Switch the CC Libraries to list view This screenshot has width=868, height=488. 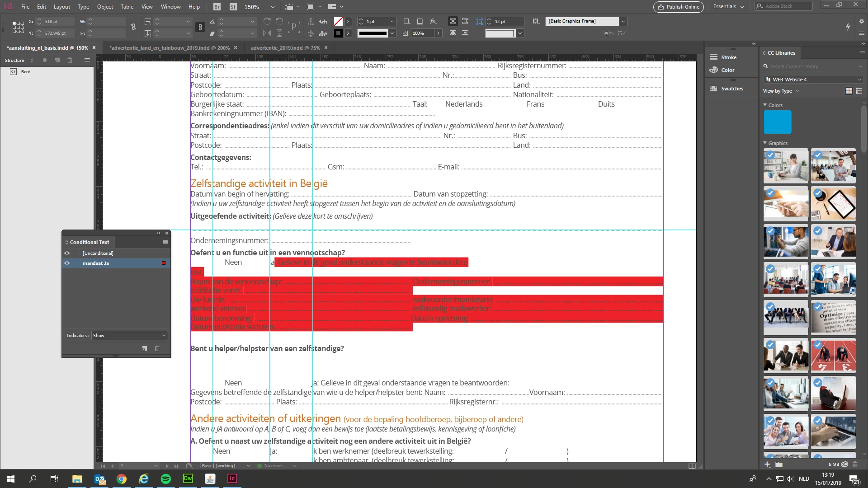coord(859,91)
